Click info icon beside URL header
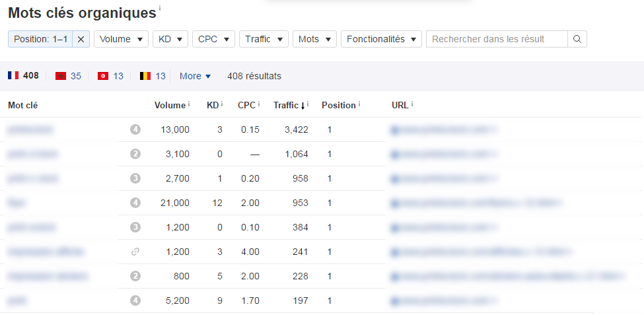The image size is (644, 315). pos(412,104)
